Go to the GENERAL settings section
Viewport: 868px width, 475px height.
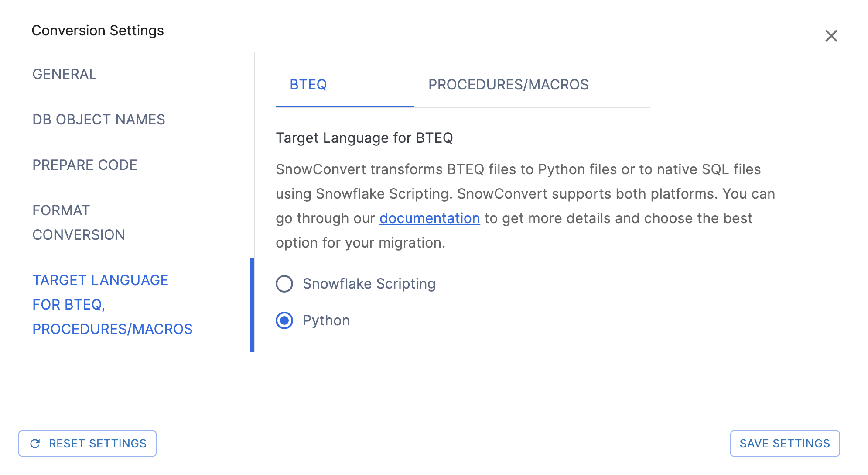tap(65, 74)
